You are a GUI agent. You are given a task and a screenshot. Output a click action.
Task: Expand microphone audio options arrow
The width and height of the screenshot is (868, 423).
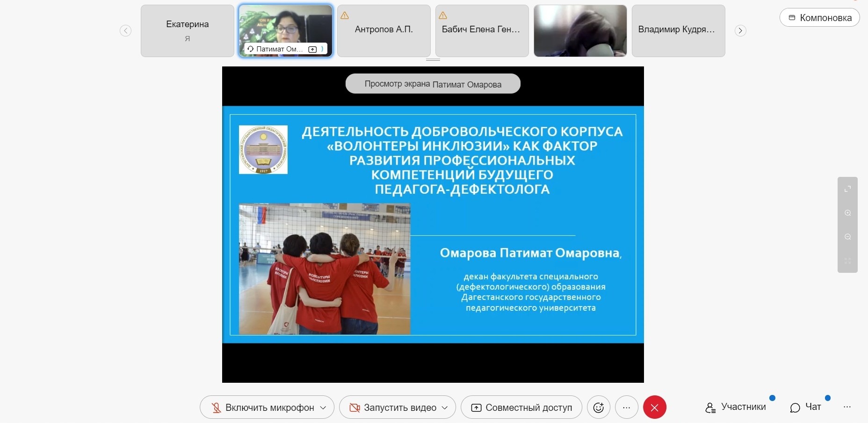pos(323,408)
